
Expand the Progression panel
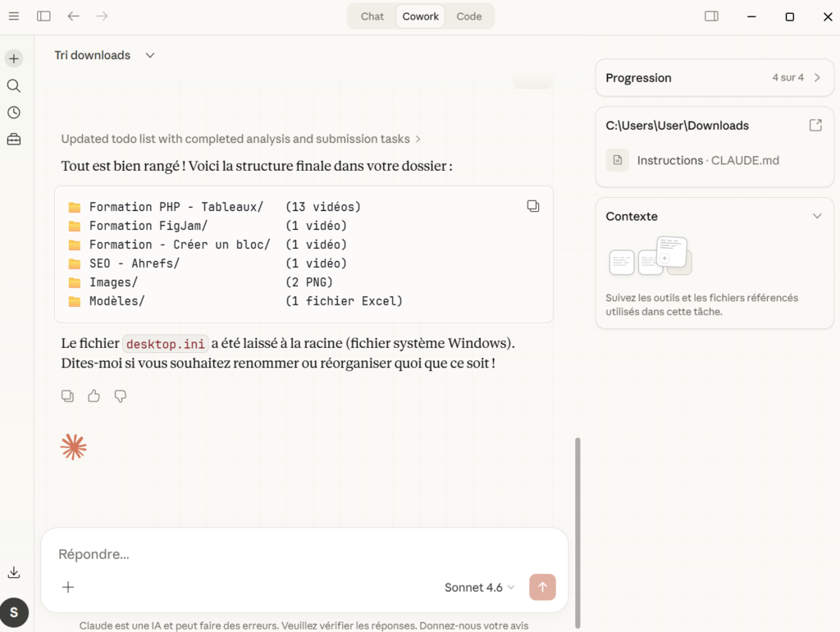pos(817,78)
